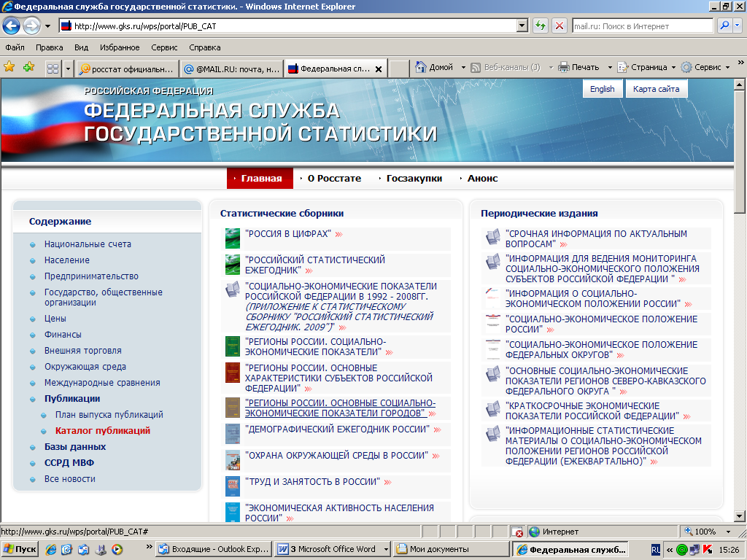Click the Госзакупки navigation item
Screen dimensions: 747x560
(x=414, y=178)
